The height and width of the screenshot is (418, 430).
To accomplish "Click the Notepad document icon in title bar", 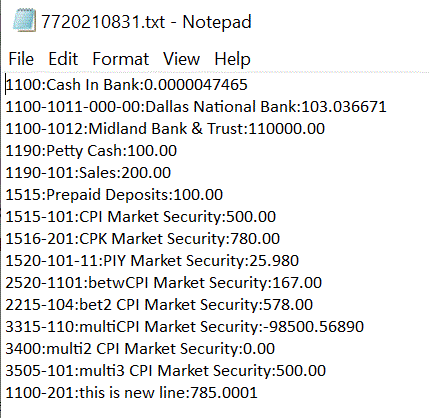I will pyautogui.click(x=24, y=21).
